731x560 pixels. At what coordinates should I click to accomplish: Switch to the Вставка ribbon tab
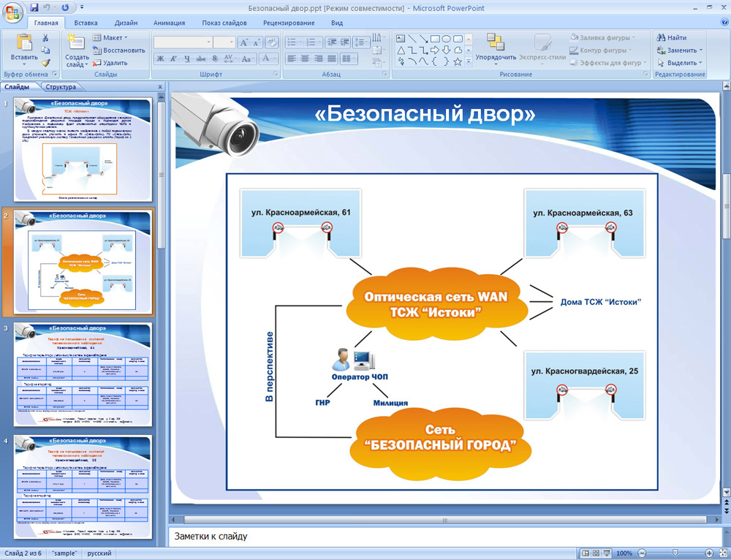86,23
